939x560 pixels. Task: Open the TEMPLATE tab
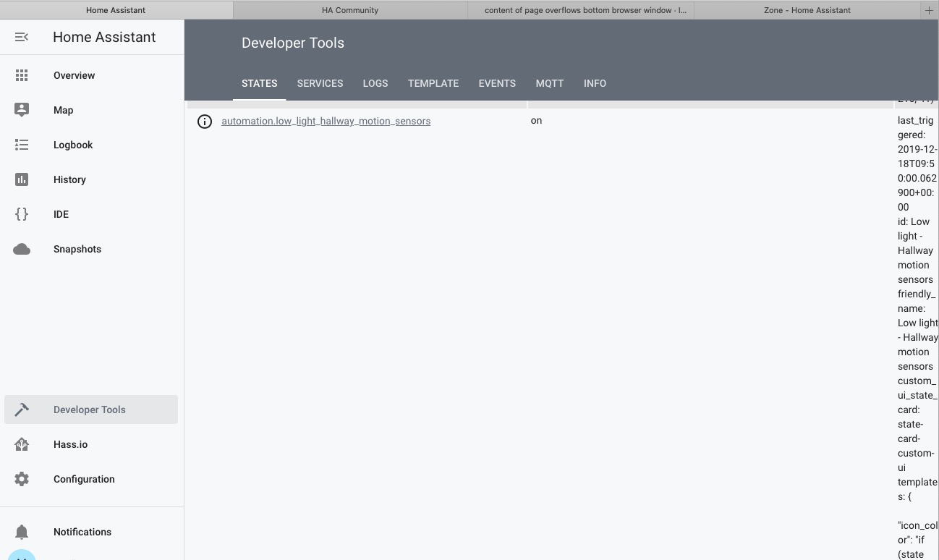click(x=433, y=83)
